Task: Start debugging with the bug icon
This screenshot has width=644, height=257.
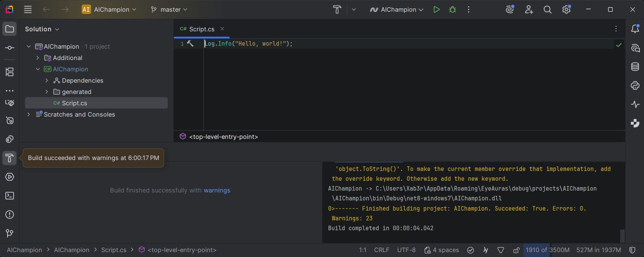Action: coord(452,9)
